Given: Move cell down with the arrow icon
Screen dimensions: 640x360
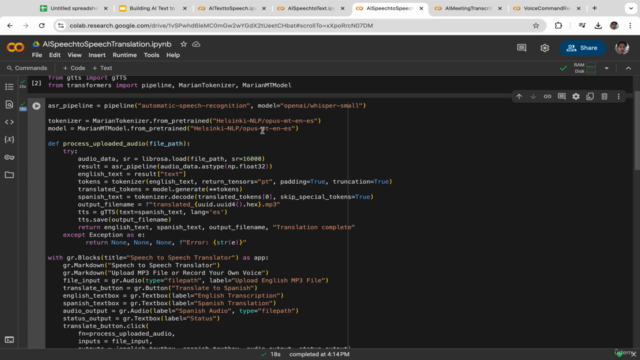Looking at the screenshot, I should [x=533, y=97].
